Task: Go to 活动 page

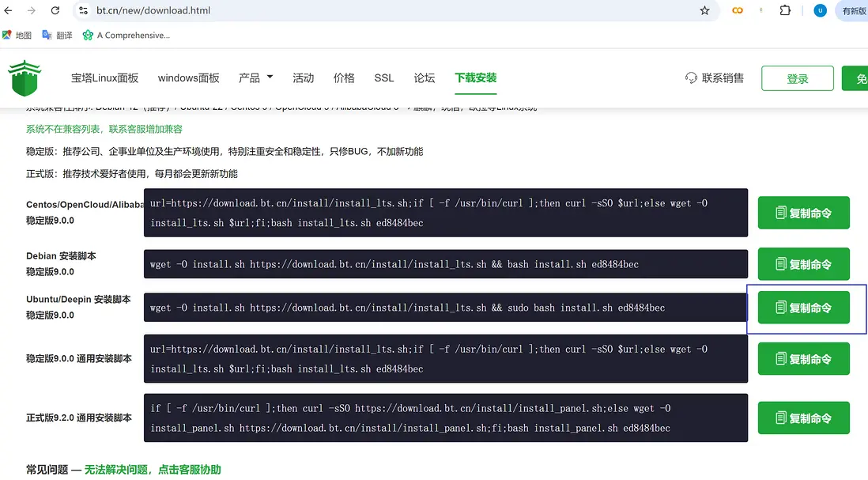Action: point(304,78)
